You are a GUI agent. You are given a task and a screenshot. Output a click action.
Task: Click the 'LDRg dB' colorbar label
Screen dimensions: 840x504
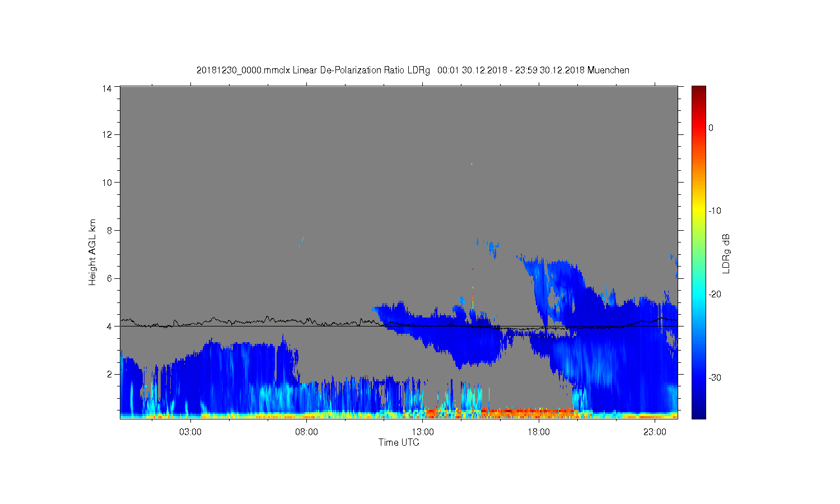[x=726, y=253]
